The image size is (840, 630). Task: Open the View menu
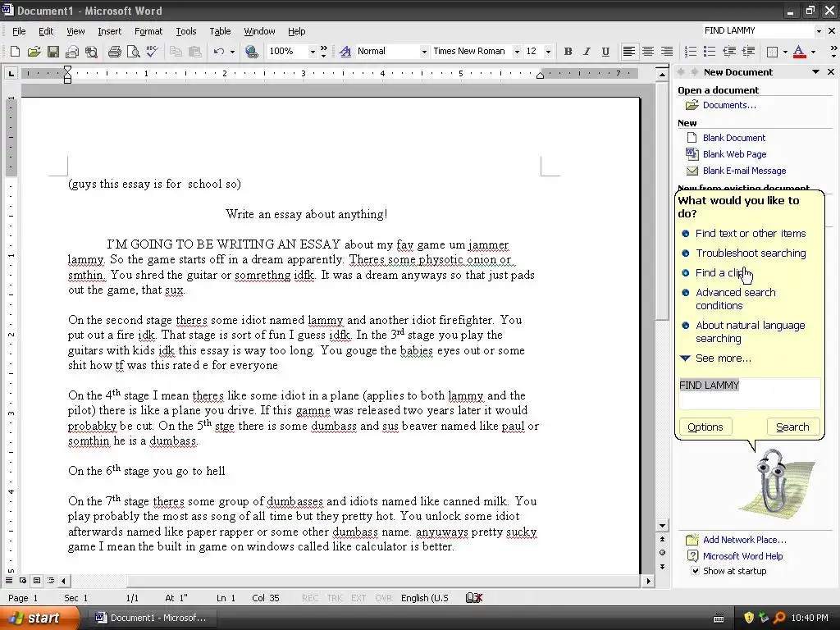coord(75,31)
